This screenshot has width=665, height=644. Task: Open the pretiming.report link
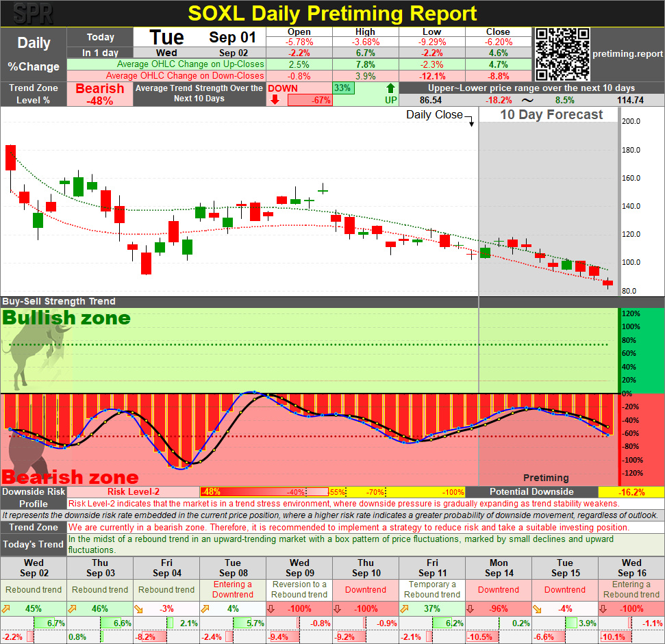627,54
